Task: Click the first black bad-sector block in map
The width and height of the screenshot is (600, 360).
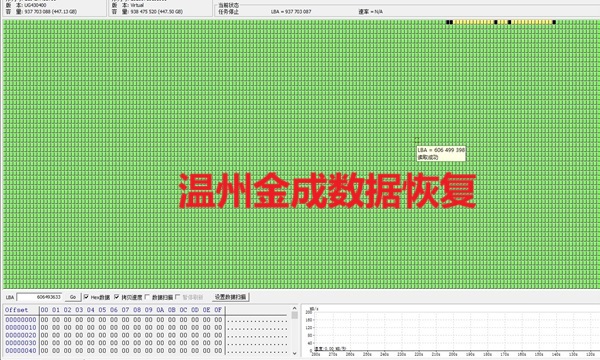Action: coord(448,22)
